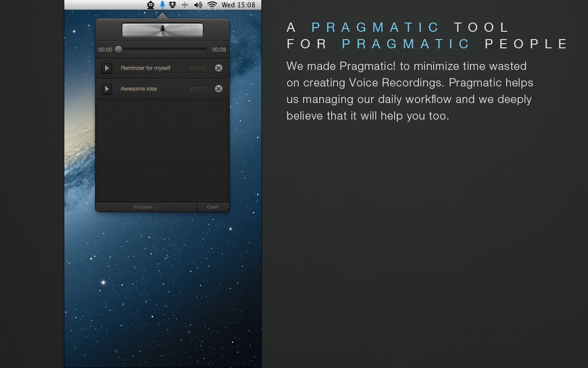Click the (00:06) duration label
Screen dimensions: 588x368
198,68
